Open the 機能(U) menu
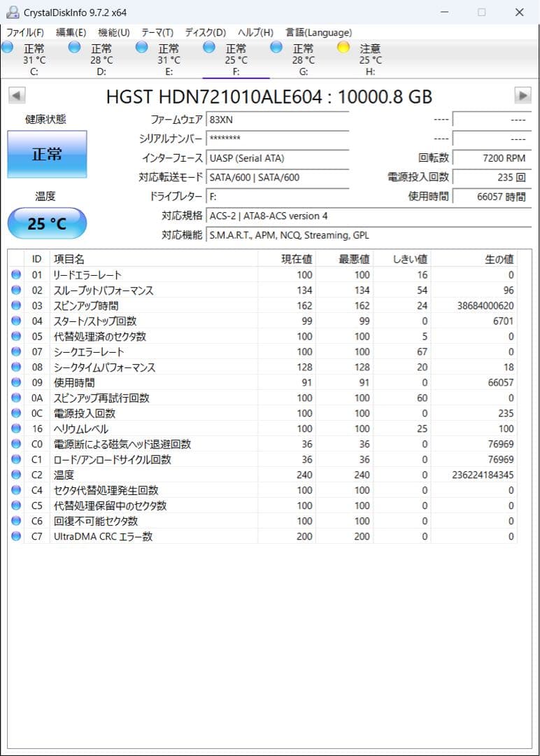Screen dimensions: 540x756 pyautogui.click(x=114, y=32)
